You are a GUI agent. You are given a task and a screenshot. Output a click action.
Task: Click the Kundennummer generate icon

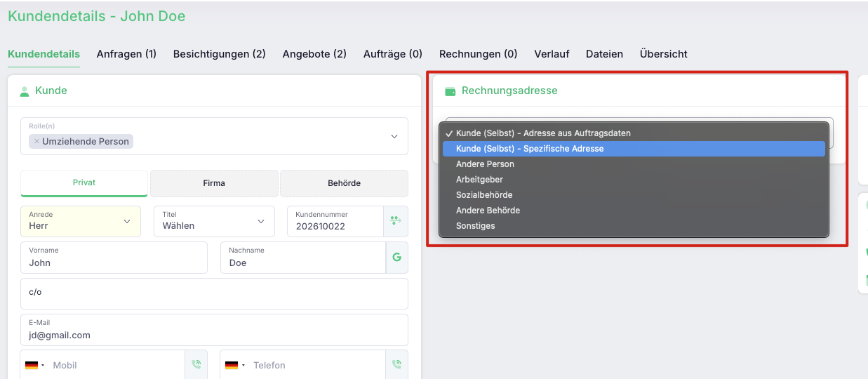(396, 221)
